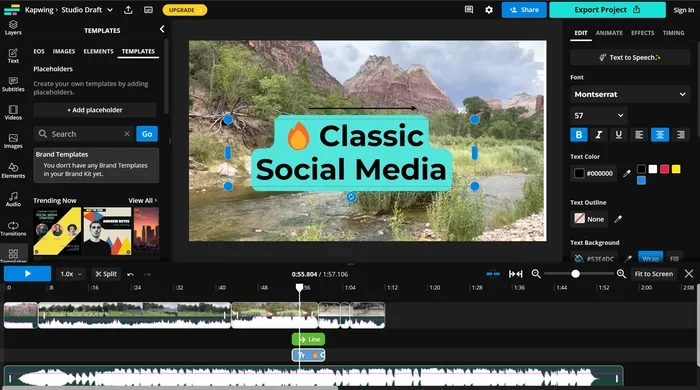
Task: Switch to the ELEMENTS tab in panel
Action: [98, 51]
